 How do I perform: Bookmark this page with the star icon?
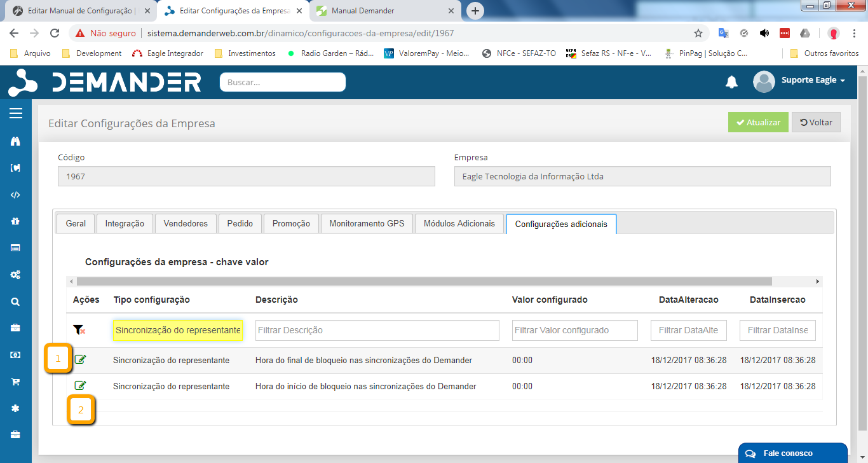pos(698,33)
